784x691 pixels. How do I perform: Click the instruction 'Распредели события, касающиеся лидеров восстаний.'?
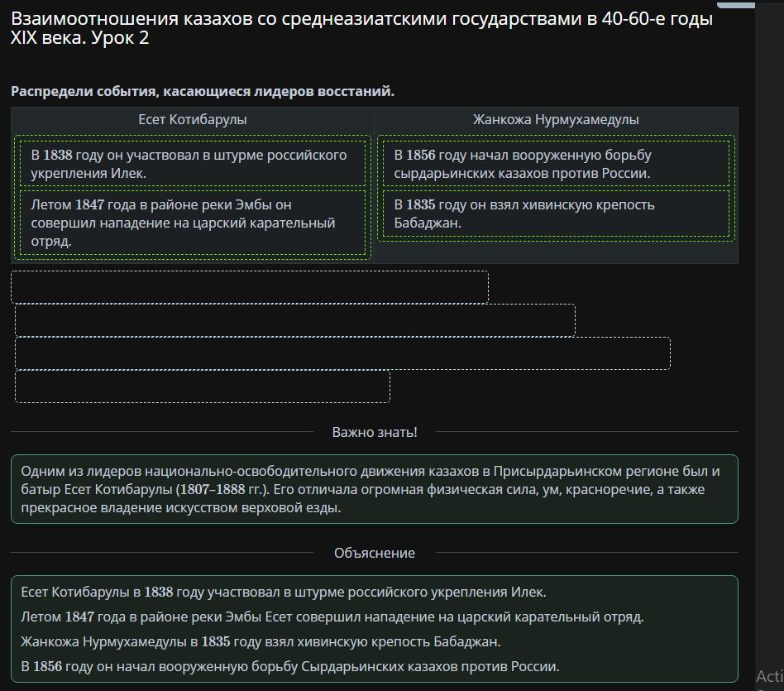point(203,92)
